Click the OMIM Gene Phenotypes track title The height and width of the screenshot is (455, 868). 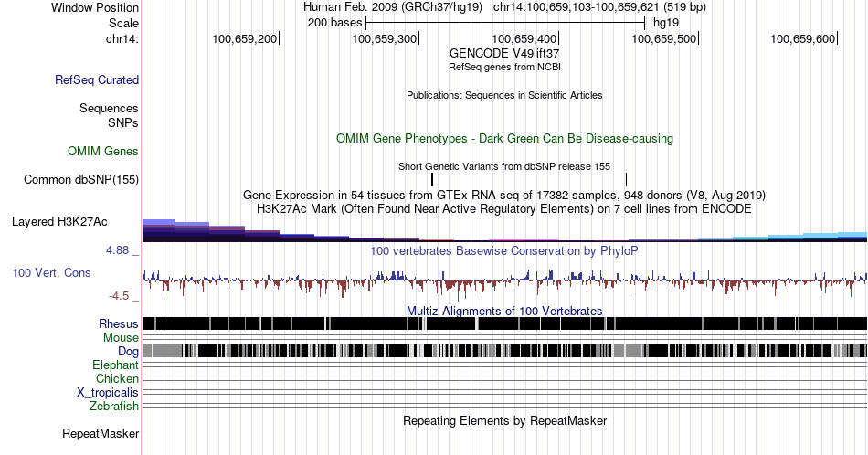pyautogui.click(x=504, y=138)
